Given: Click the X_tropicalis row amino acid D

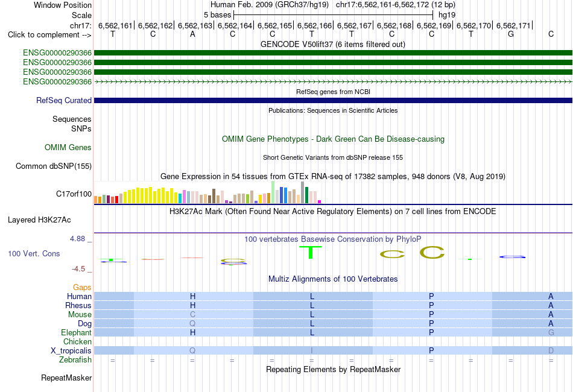Looking at the screenshot, I should pos(551,351).
